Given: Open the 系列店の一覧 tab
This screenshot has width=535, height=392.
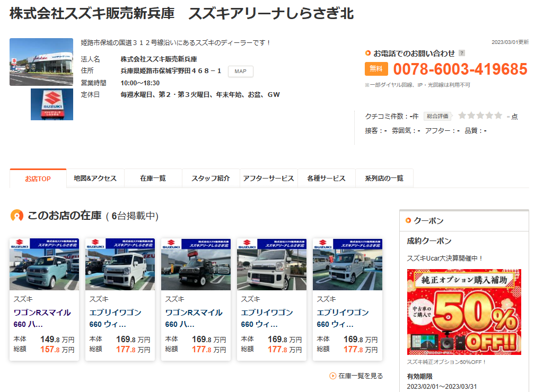Looking at the screenshot, I should [x=384, y=179].
